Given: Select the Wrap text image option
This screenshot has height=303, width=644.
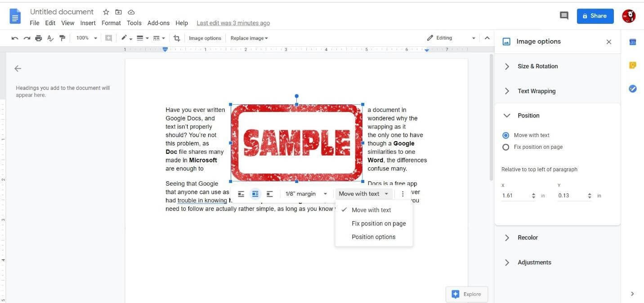Looking at the screenshot, I should (x=255, y=194).
